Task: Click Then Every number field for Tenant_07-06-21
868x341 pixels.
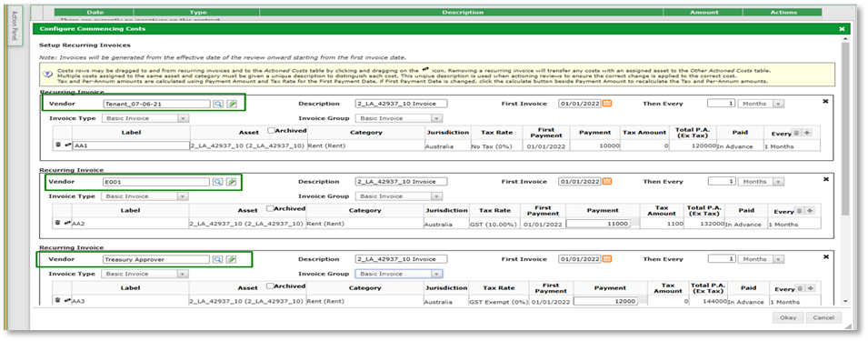Action: 722,104
